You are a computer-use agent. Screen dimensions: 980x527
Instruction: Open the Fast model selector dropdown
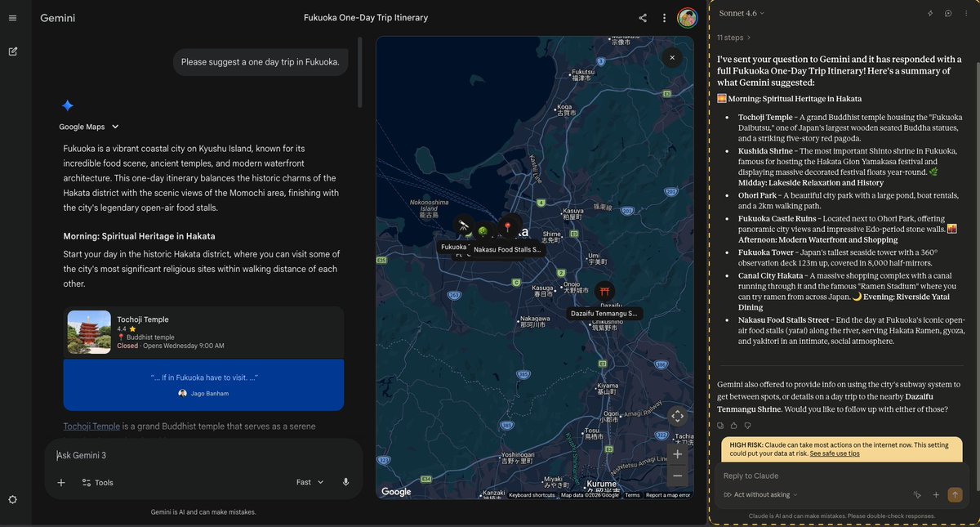[x=310, y=482]
